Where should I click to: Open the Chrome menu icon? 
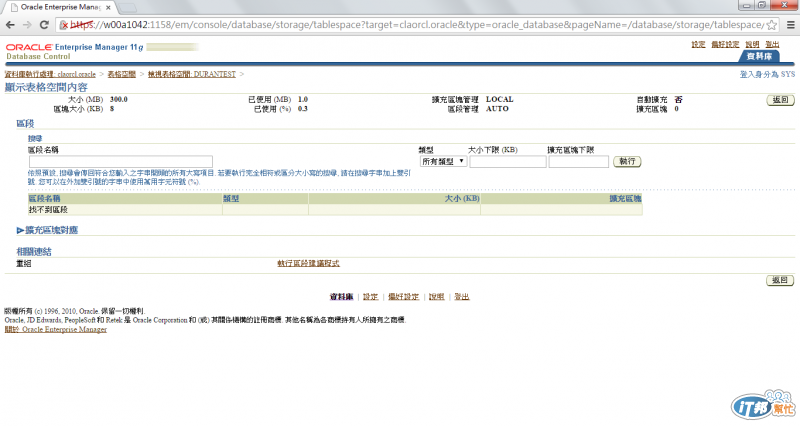tap(790, 24)
